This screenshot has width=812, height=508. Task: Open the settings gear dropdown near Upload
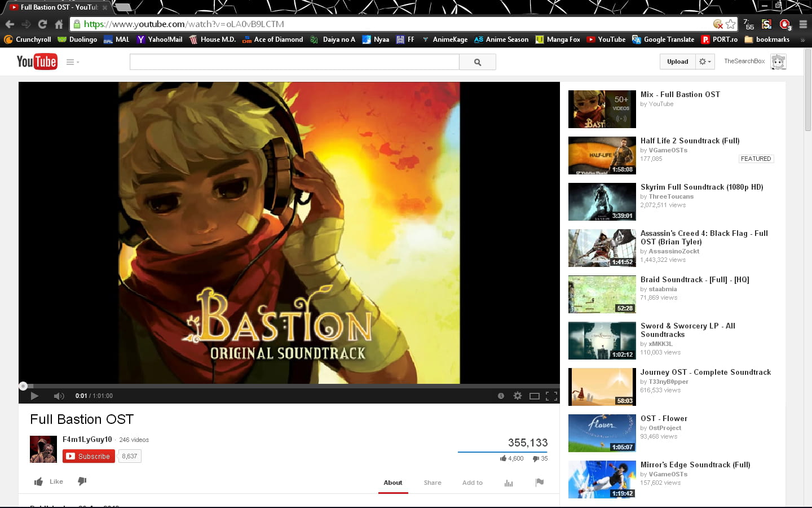705,62
